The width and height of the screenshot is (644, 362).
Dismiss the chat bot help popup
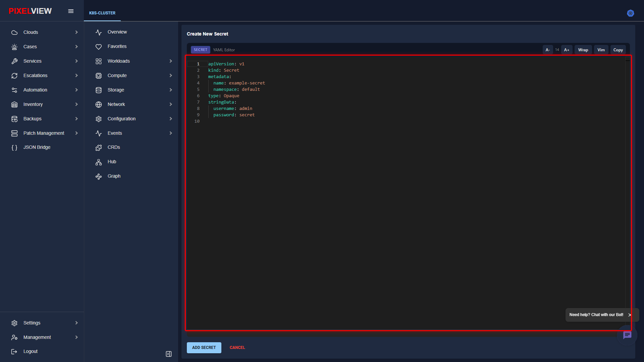pos(630,315)
